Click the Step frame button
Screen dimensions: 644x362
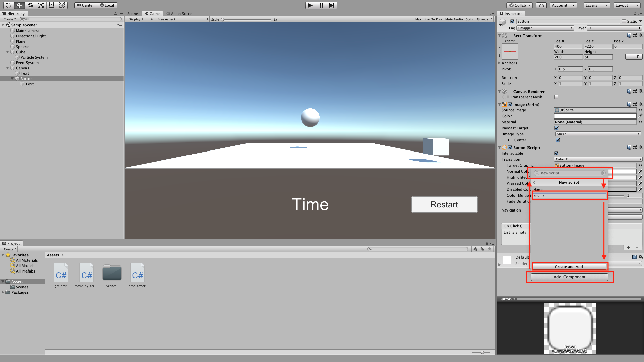[332, 5]
